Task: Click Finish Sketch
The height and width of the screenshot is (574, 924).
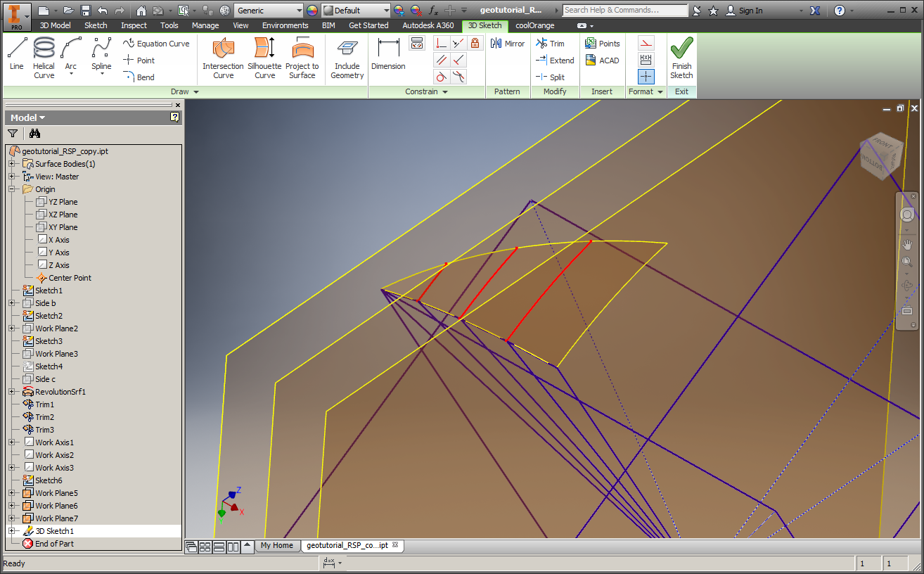Action: coord(681,58)
